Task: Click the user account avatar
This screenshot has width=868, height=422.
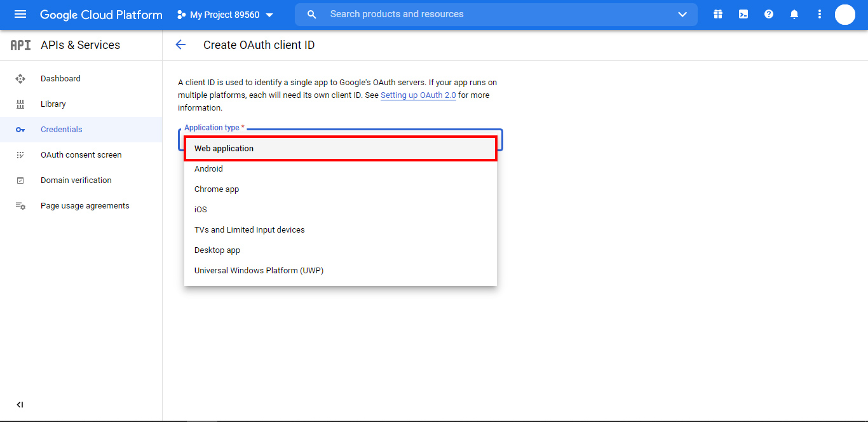Action: [x=844, y=15]
